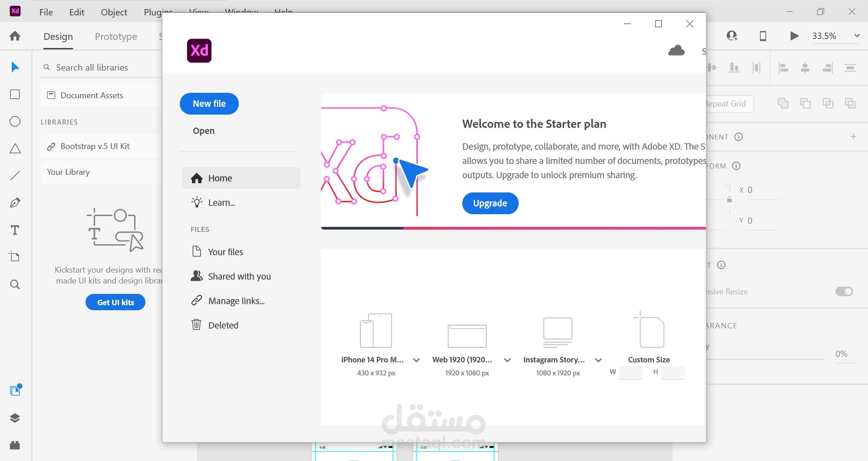Switch to the Design tab
The width and height of the screenshot is (868, 461).
(x=58, y=36)
